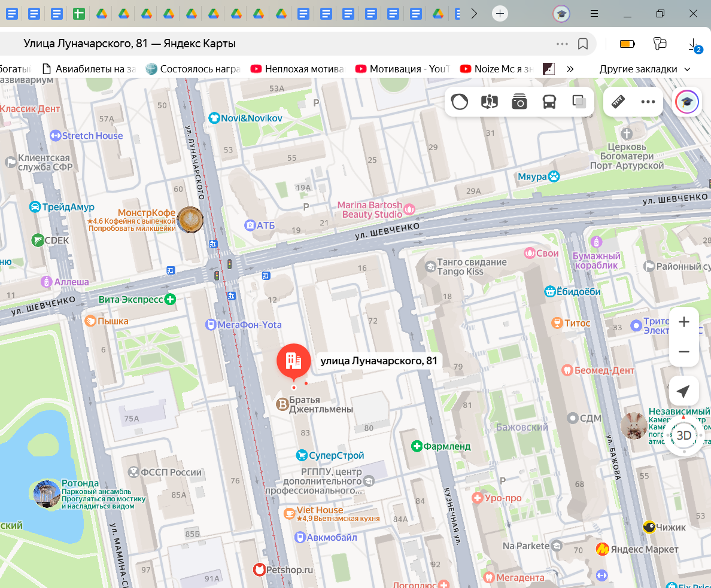Bookmark this page via the address bar icon
Image resolution: width=711 pixels, height=588 pixels.
pos(583,44)
